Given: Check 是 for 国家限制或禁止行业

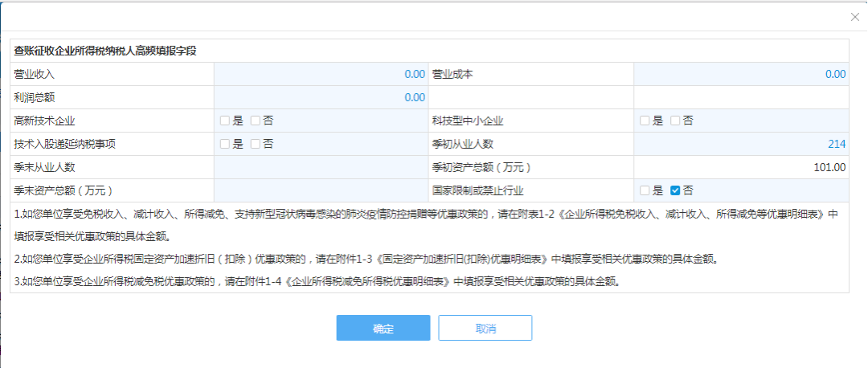Looking at the screenshot, I should click(645, 190).
